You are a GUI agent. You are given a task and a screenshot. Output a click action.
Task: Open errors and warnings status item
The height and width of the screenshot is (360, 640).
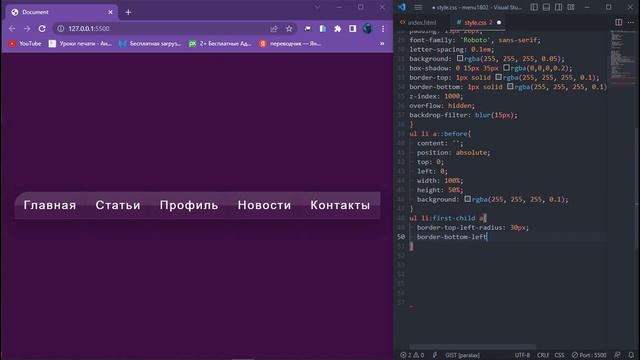[412, 355]
